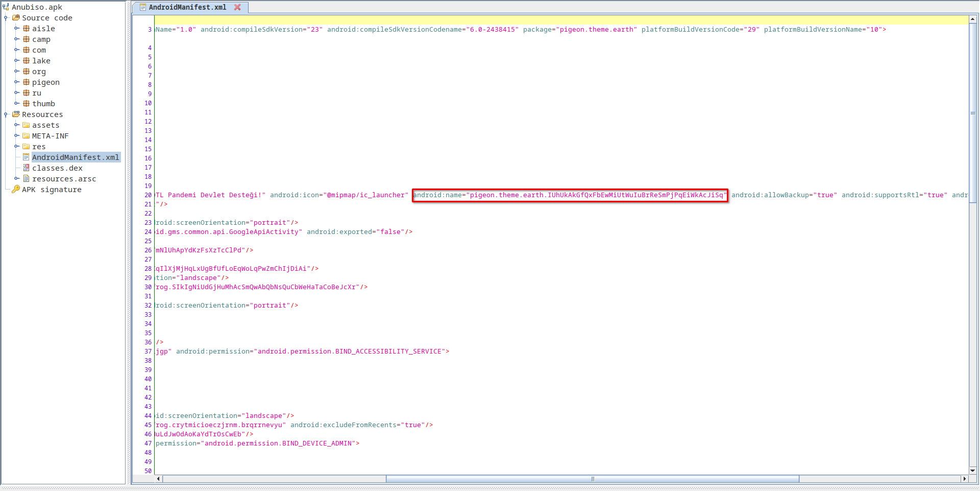Click the file icon on AndroidManifest.xml tab
This screenshot has width=980, height=491.
pyautogui.click(x=142, y=7)
